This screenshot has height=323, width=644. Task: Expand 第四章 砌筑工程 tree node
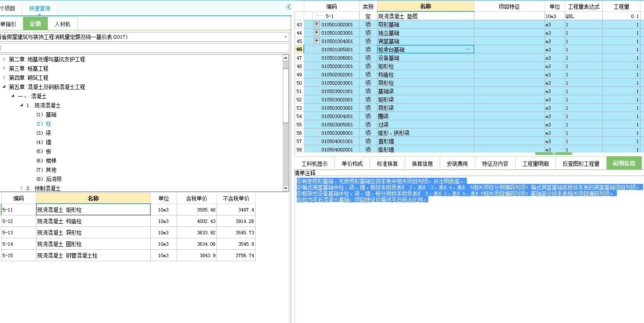[x=4, y=78]
